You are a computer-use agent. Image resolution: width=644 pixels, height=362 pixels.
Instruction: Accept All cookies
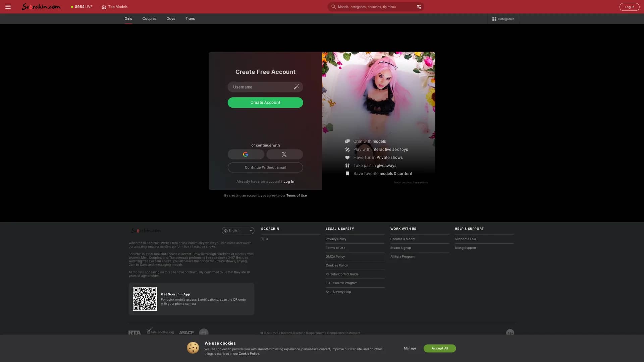coord(439,349)
